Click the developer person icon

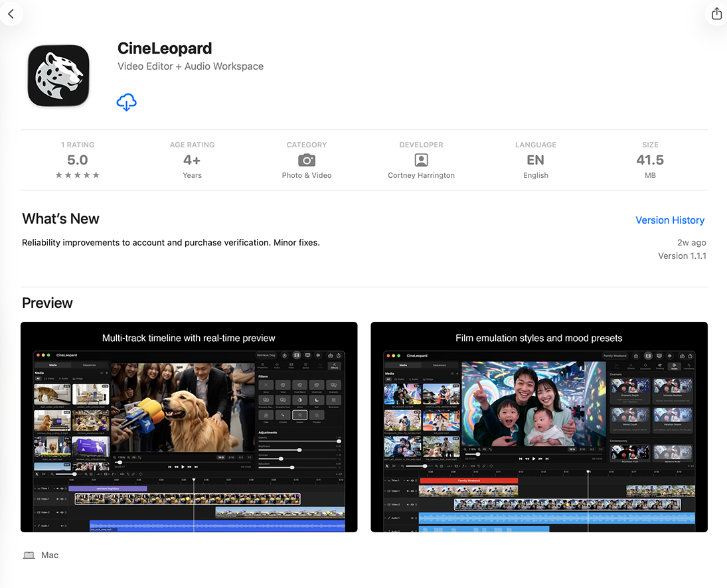[x=421, y=161]
